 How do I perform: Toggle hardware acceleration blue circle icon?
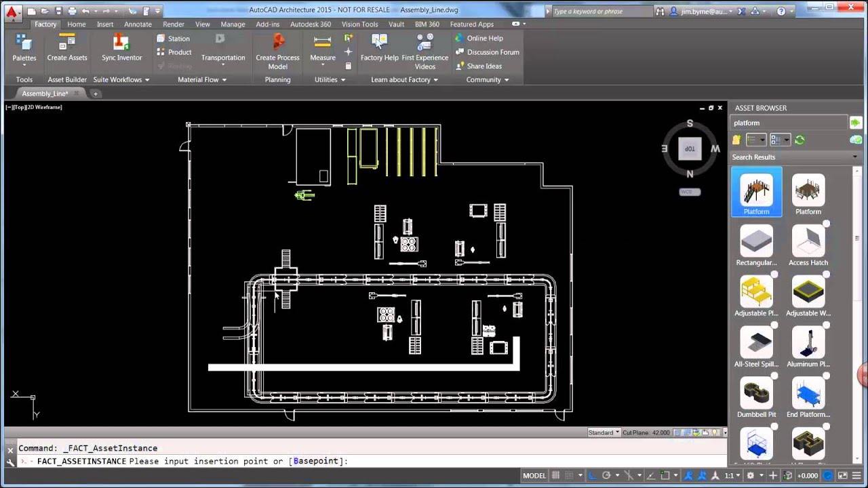[x=827, y=475]
